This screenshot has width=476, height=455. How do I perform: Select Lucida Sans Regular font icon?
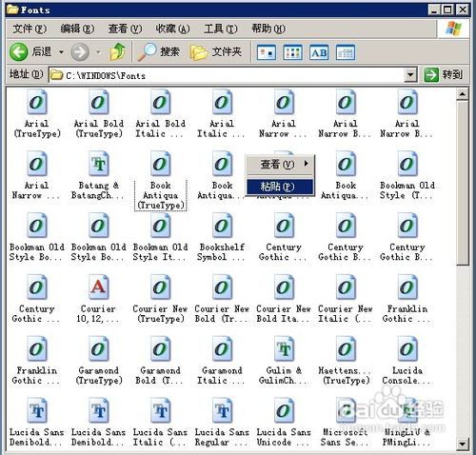coord(222,410)
